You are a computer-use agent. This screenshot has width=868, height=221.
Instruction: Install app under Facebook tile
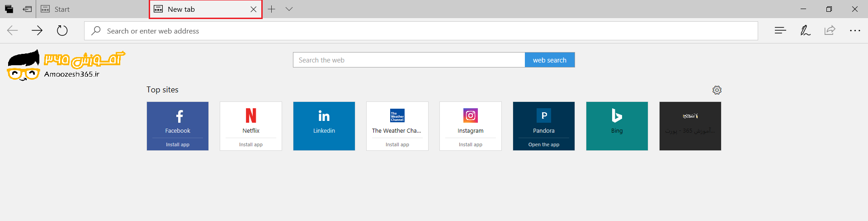pos(178,144)
